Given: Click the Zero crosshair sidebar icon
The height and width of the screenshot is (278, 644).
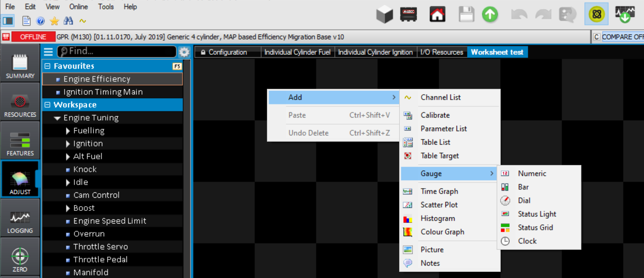Looking at the screenshot, I should [x=20, y=260].
